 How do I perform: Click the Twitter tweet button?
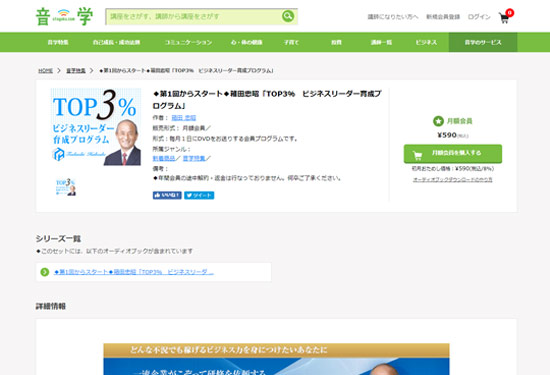[199, 195]
